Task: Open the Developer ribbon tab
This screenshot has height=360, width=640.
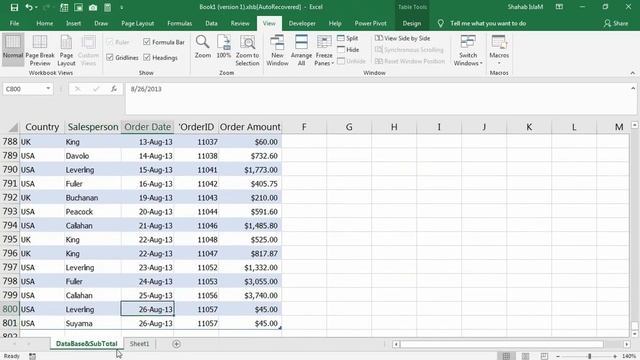Action: point(302,24)
